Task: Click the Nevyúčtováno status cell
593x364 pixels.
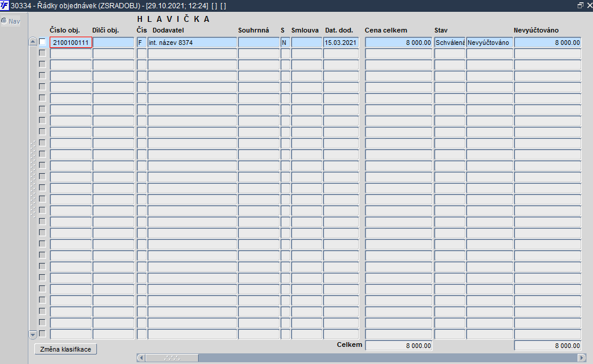Action: click(x=490, y=43)
